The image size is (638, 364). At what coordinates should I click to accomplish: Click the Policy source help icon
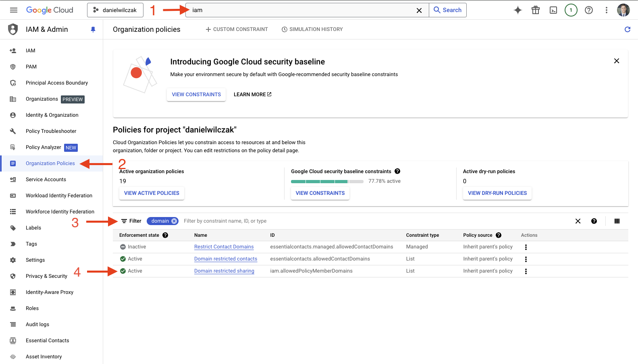(499, 235)
